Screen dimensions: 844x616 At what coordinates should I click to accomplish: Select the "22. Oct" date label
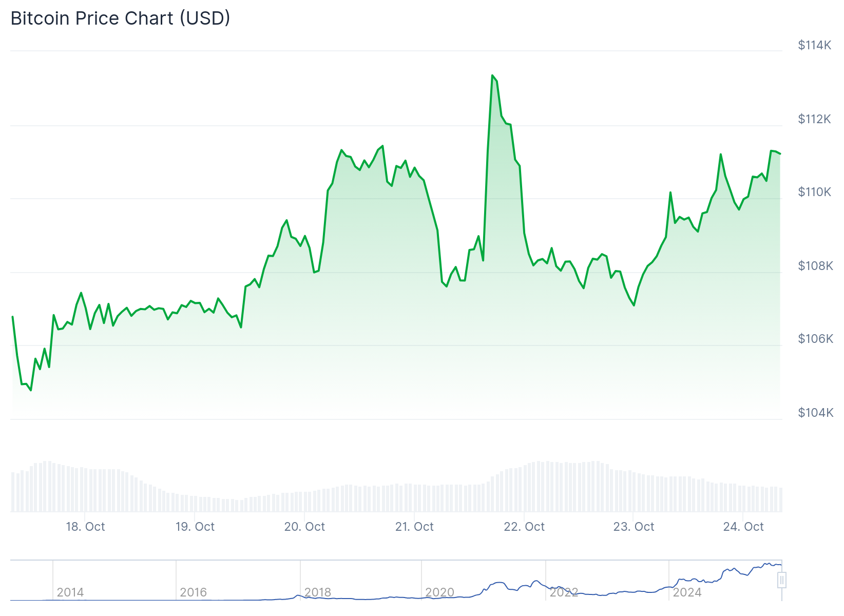click(524, 527)
